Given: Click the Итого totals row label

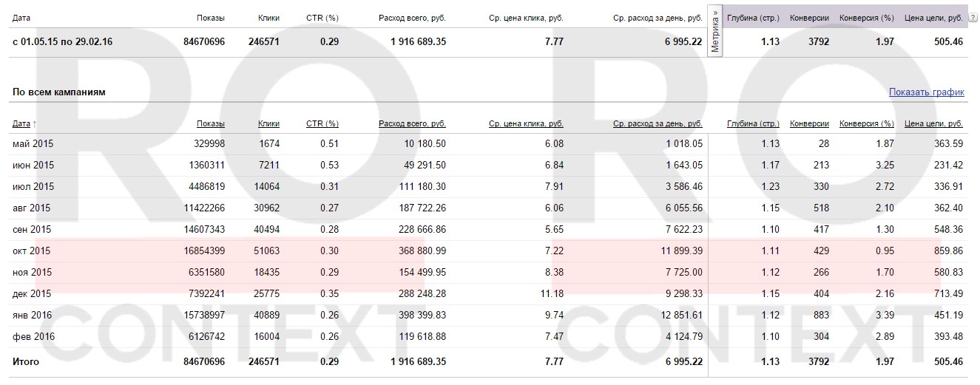Looking at the screenshot, I should (26, 362).
